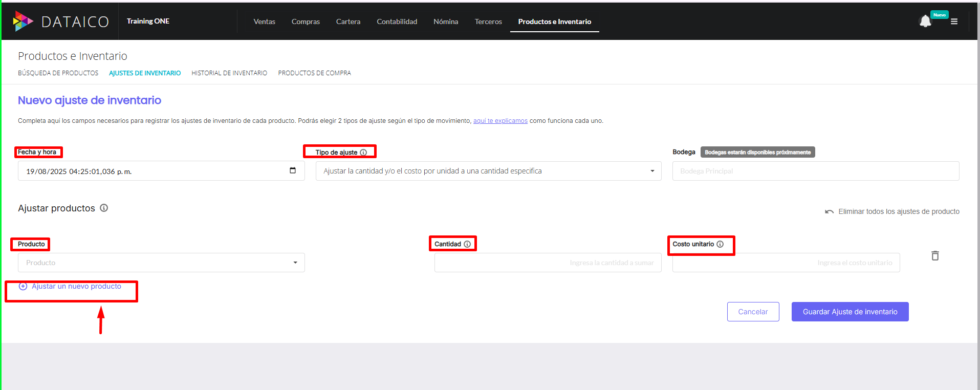Open the notifications bell
The image size is (980, 390).
click(x=925, y=21)
